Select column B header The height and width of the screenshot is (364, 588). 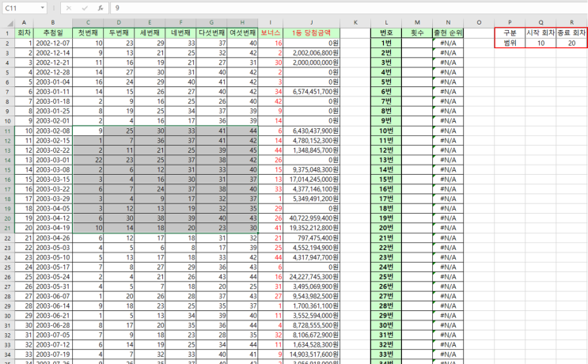53,23
